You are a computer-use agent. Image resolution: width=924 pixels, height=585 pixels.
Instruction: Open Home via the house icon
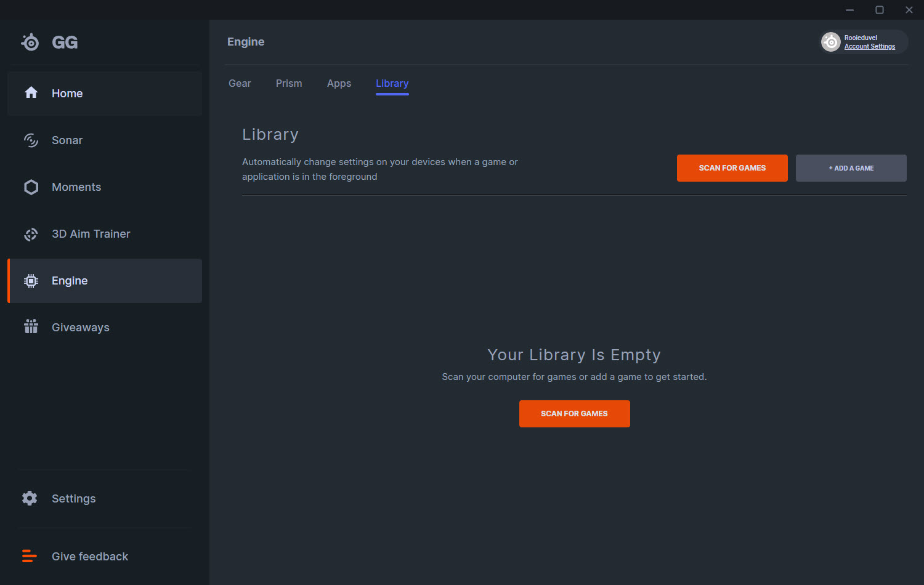pos(31,93)
